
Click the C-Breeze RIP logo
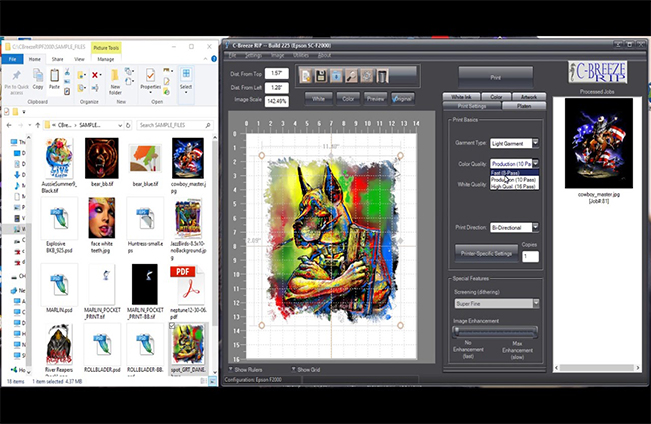[597, 72]
